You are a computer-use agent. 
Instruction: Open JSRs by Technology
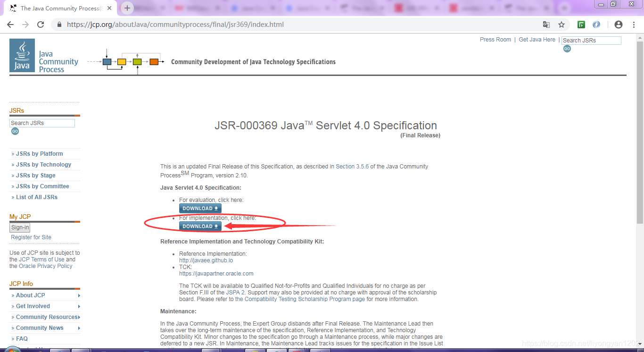(44, 165)
